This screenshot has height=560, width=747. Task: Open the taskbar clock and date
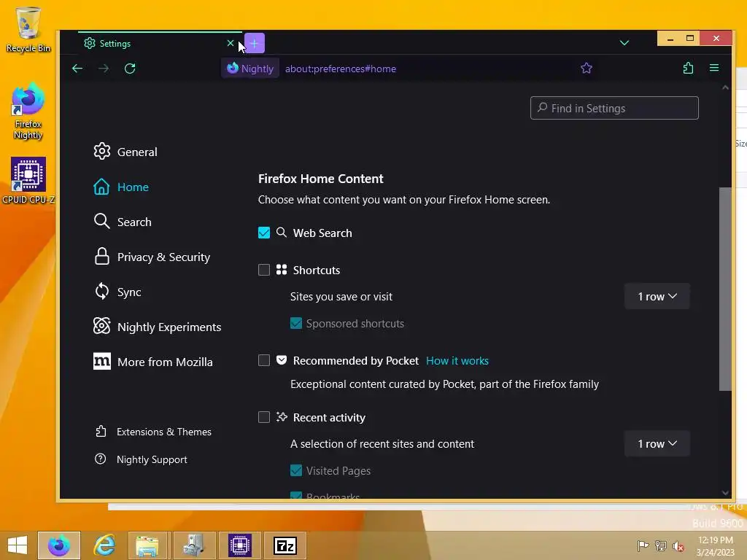click(x=715, y=546)
